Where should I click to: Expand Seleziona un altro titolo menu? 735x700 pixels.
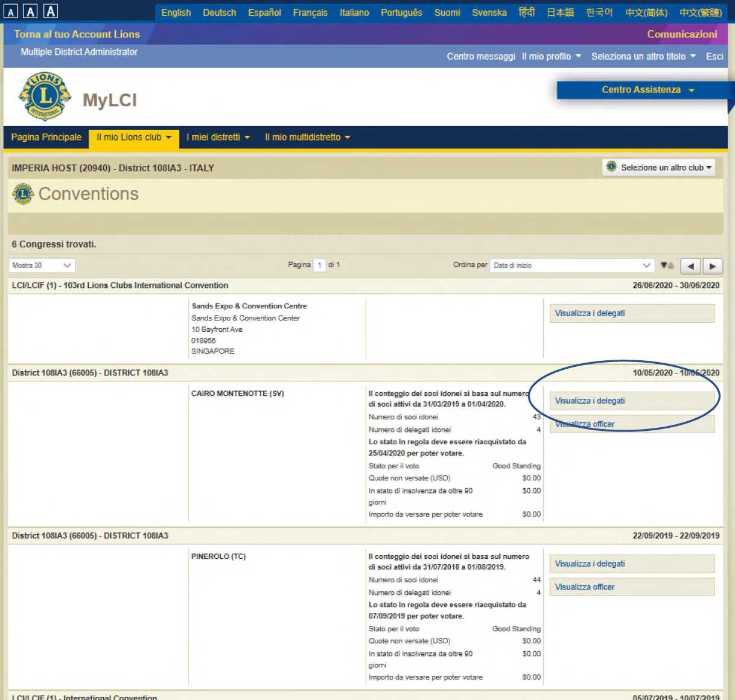(x=643, y=56)
